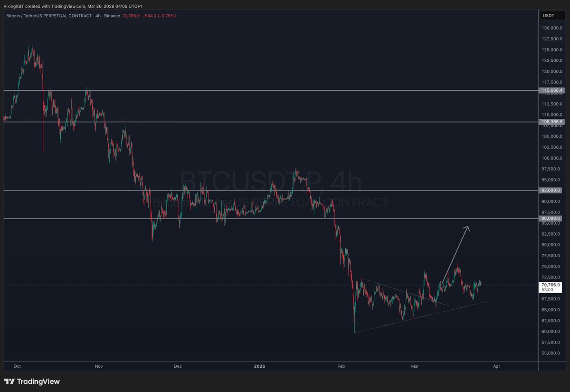The image size is (570, 392).
Task: Click the 110,000.0 price axis label
Action: [x=552, y=115]
